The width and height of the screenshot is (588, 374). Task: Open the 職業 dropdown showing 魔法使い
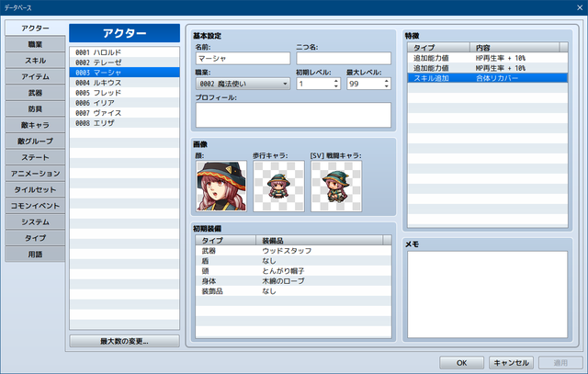point(243,84)
